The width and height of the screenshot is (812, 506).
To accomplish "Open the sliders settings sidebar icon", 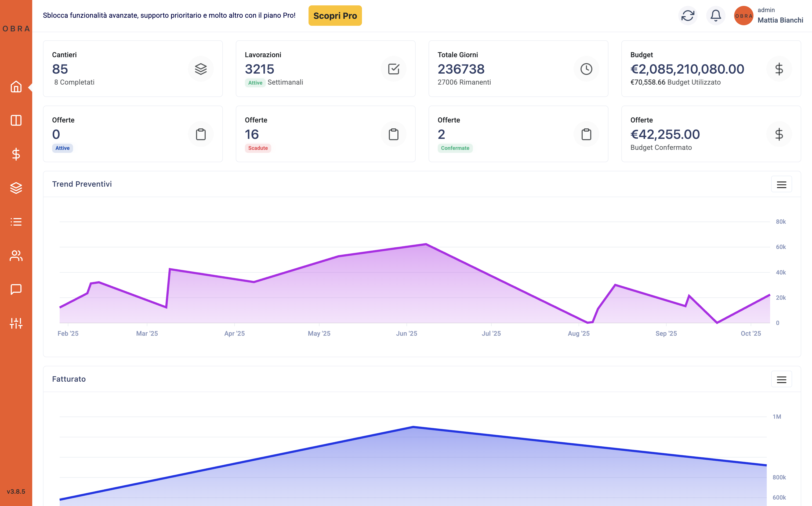I will (x=16, y=323).
